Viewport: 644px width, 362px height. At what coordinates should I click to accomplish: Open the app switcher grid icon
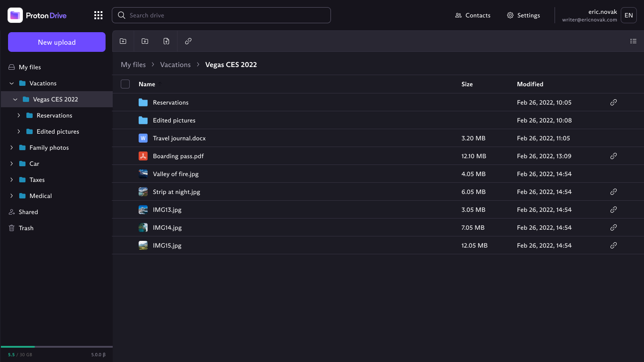pyautogui.click(x=98, y=15)
